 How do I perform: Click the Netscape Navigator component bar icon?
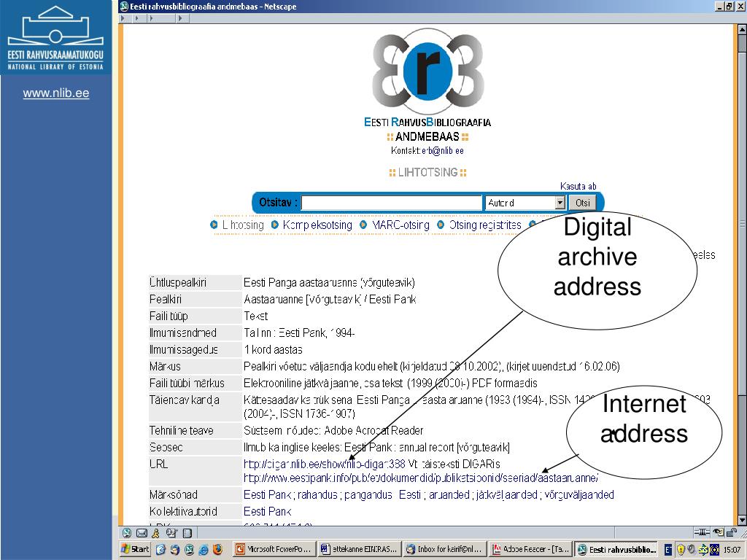point(127,533)
